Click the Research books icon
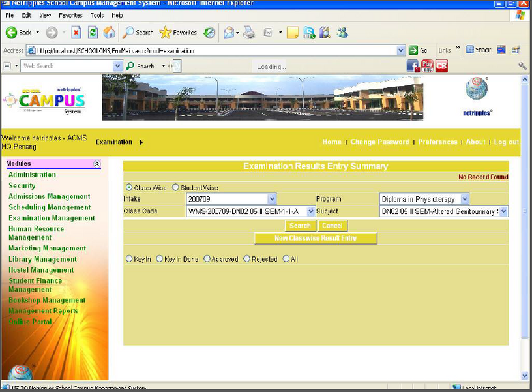 (325, 33)
